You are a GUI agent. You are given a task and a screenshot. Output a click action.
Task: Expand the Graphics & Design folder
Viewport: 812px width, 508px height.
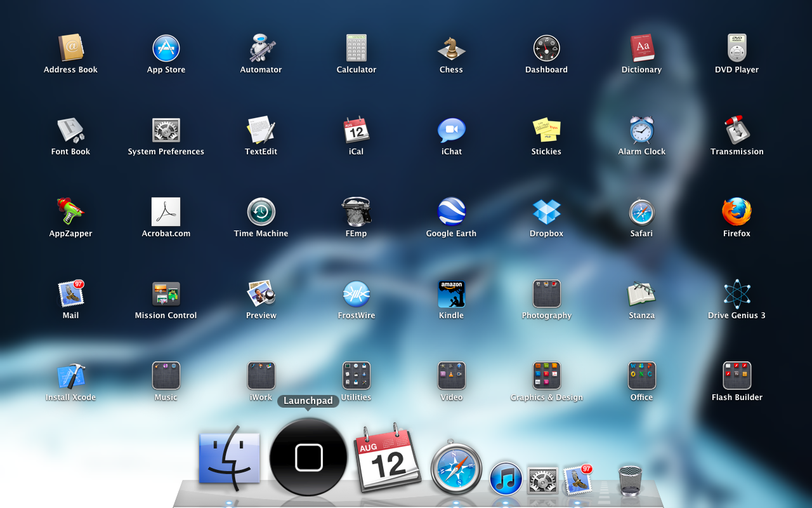pos(547,376)
